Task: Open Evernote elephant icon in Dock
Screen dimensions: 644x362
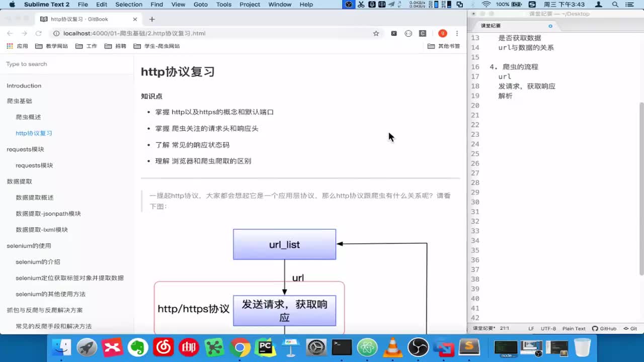Action: 138,347
